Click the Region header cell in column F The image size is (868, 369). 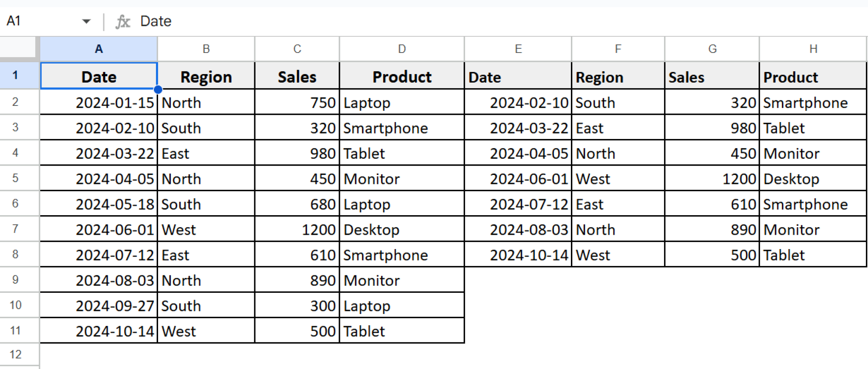tap(617, 76)
